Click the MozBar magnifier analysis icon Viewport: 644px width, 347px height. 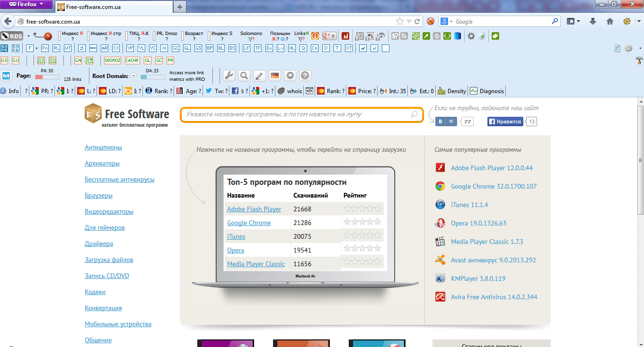pyautogui.click(x=244, y=76)
